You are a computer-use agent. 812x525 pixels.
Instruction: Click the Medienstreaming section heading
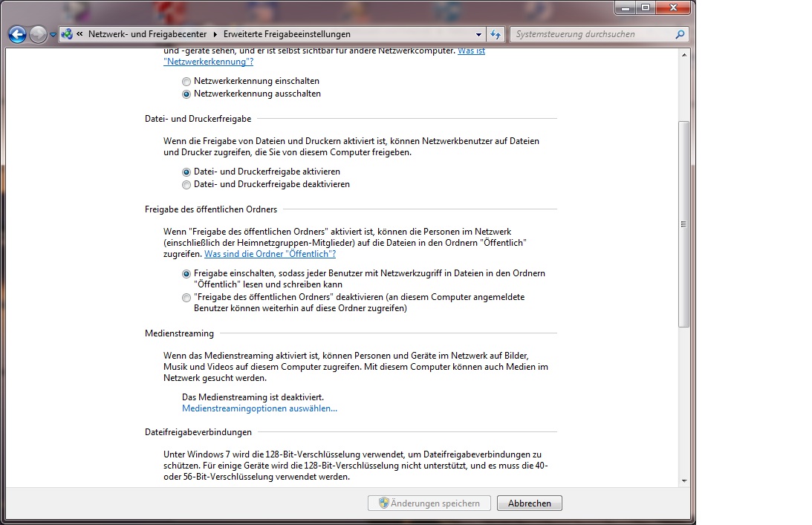(179, 333)
